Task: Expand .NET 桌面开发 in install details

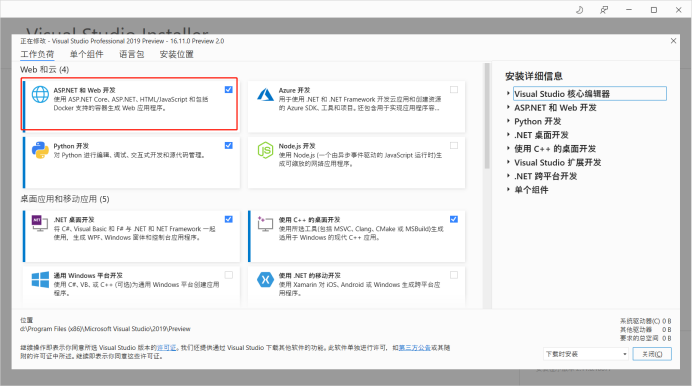Action: [x=508, y=135]
